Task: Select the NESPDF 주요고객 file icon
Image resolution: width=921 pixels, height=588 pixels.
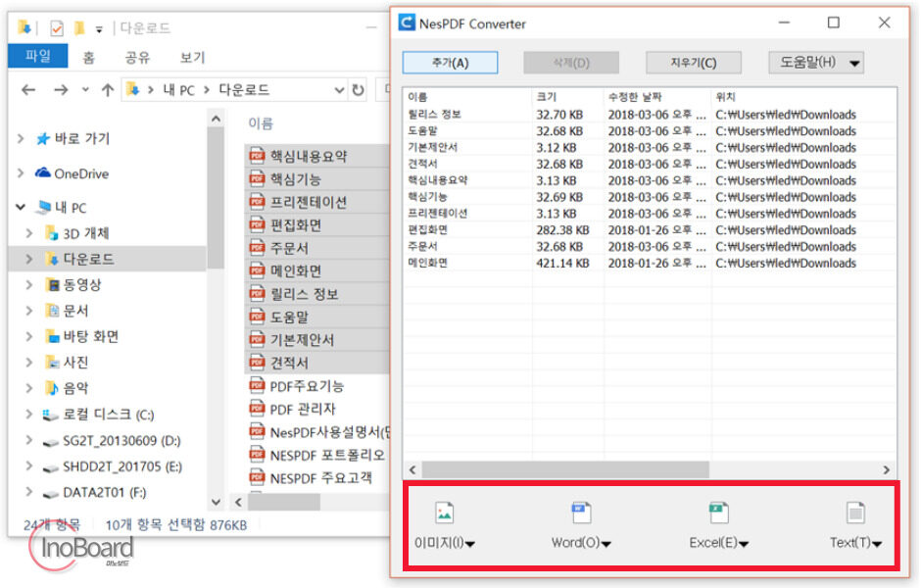Action: (x=257, y=477)
